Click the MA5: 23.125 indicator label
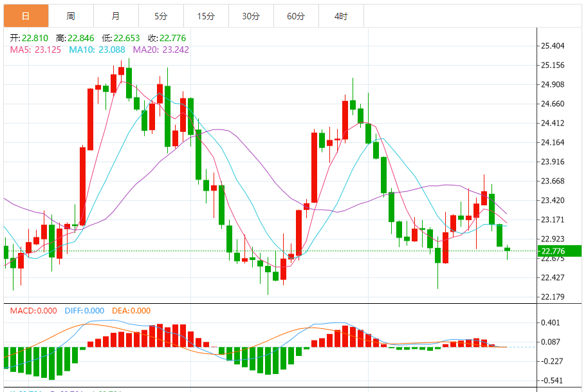 point(35,50)
